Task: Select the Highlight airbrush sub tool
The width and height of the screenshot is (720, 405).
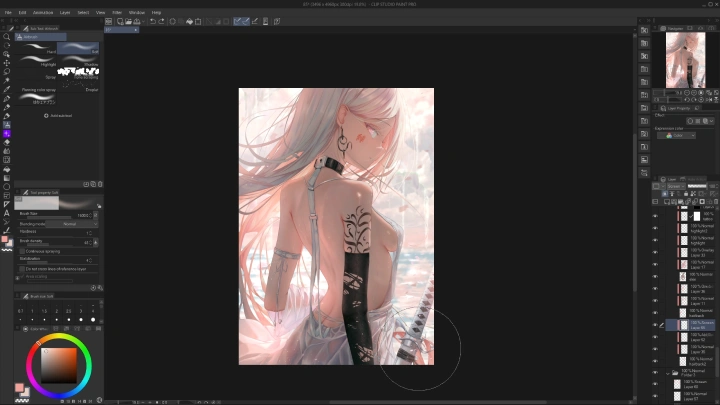Action: pyautogui.click(x=36, y=61)
